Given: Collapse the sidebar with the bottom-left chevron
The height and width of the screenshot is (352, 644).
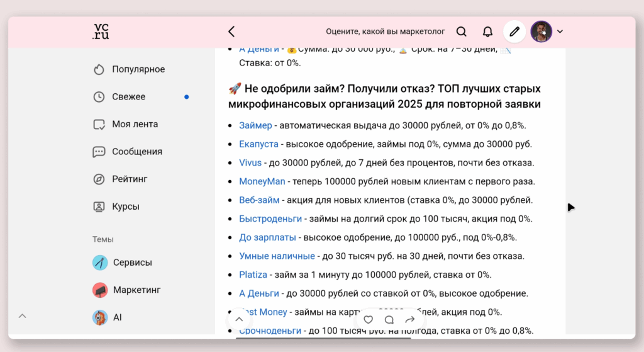Looking at the screenshot, I should (23, 316).
